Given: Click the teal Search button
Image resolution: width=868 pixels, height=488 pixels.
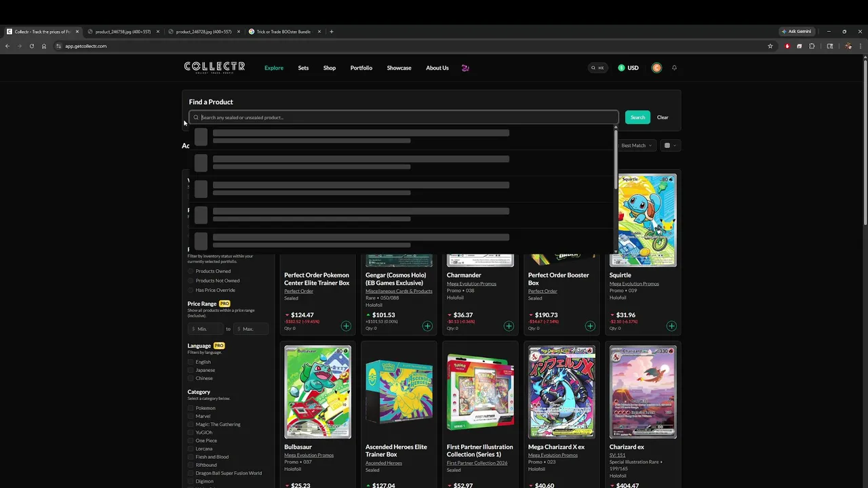Looking at the screenshot, I should (637, 117).
